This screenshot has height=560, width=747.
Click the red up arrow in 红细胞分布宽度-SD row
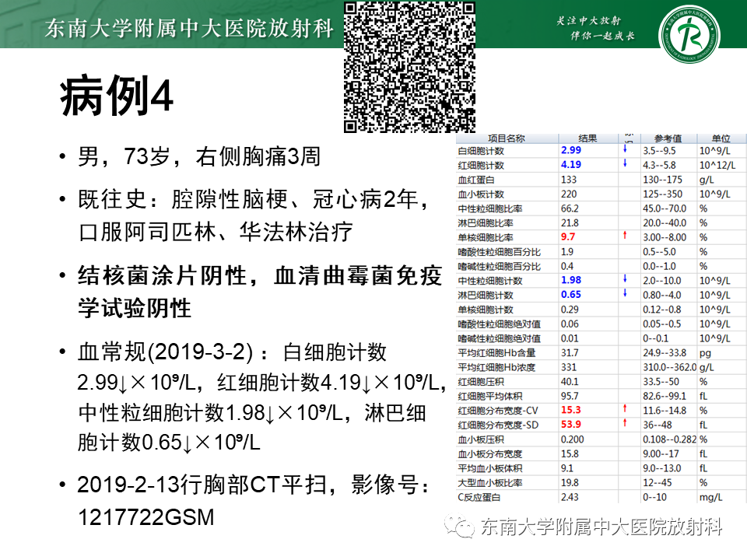click(625, 423)
